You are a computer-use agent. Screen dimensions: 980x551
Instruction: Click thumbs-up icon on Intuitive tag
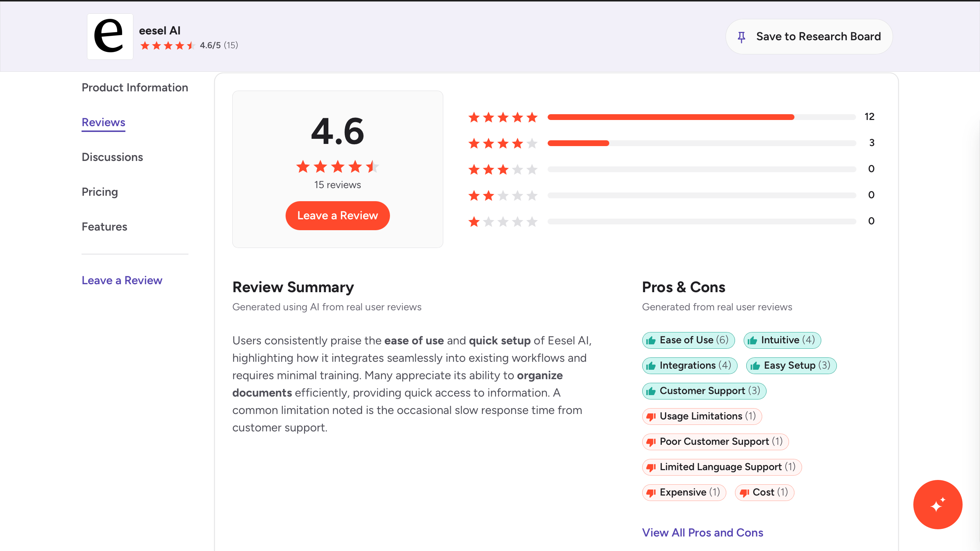(752, 340)
